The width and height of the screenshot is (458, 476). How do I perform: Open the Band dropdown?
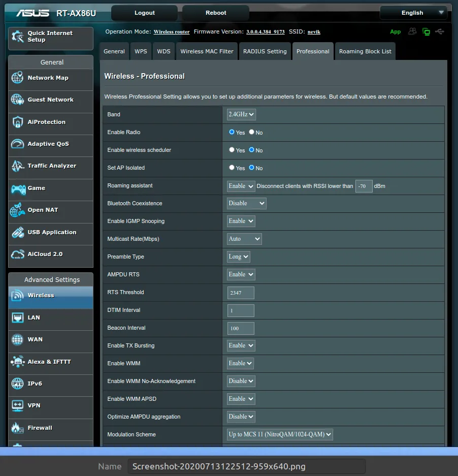[241, 114]
